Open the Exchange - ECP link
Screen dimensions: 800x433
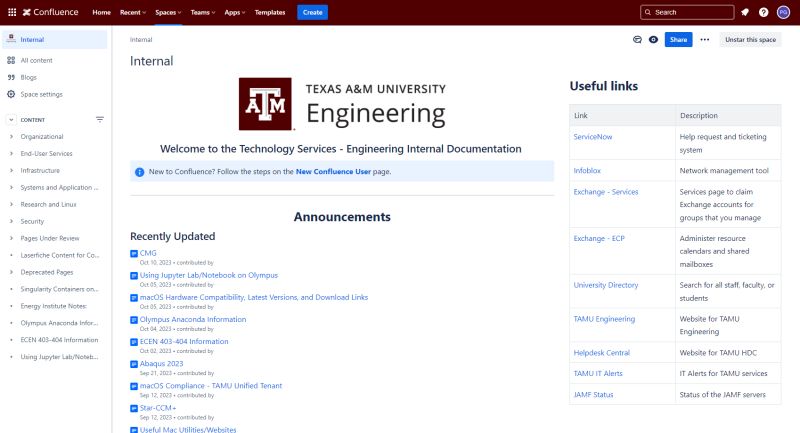coord(599,238)
